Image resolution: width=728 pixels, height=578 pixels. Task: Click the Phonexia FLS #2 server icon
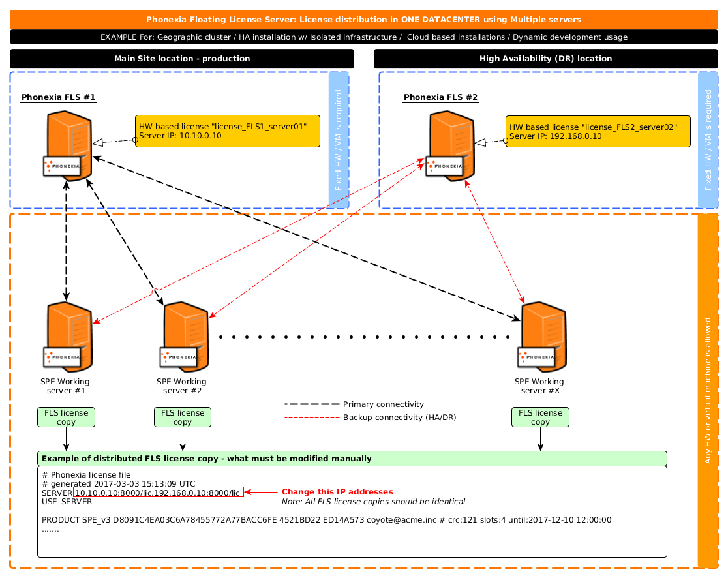pos(450,145)
